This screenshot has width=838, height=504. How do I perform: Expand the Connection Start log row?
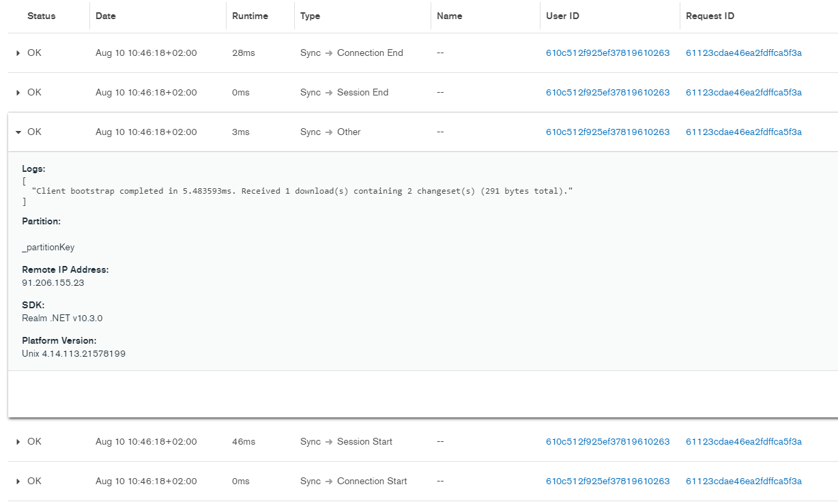pyautogui.click(x=18, y=481)
